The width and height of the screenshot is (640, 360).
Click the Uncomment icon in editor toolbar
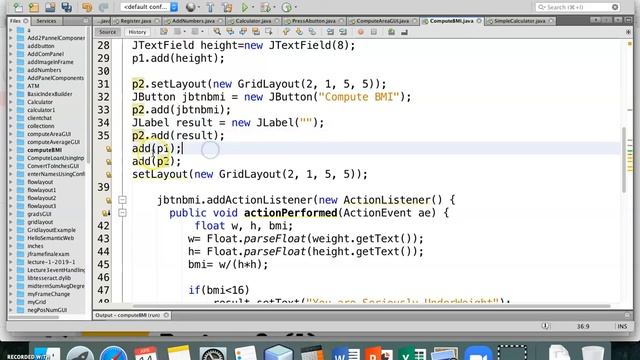(x=404, y=32)
